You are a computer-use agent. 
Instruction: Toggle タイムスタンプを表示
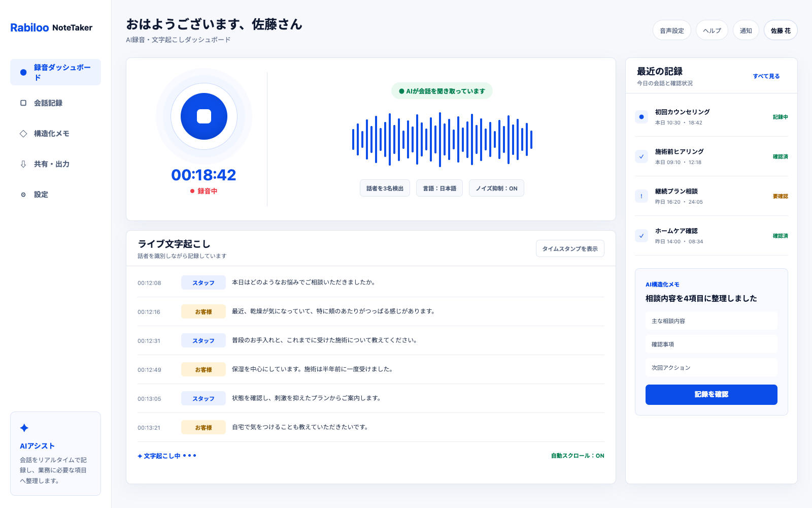[570, 248]
